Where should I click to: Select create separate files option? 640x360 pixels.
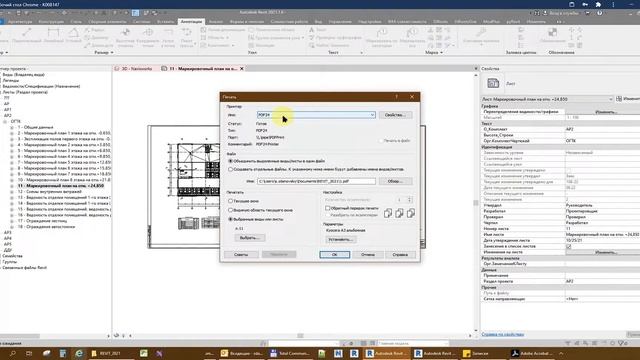tap(231, 169)
